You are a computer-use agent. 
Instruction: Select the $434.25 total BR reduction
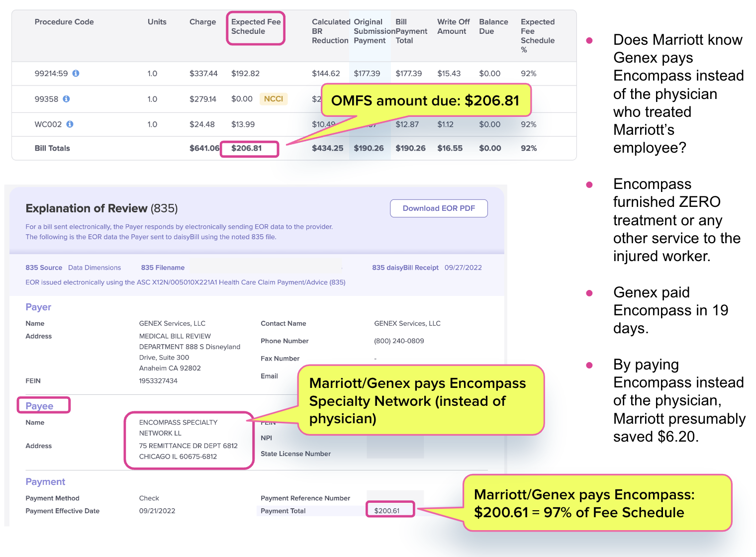[327, 148]
